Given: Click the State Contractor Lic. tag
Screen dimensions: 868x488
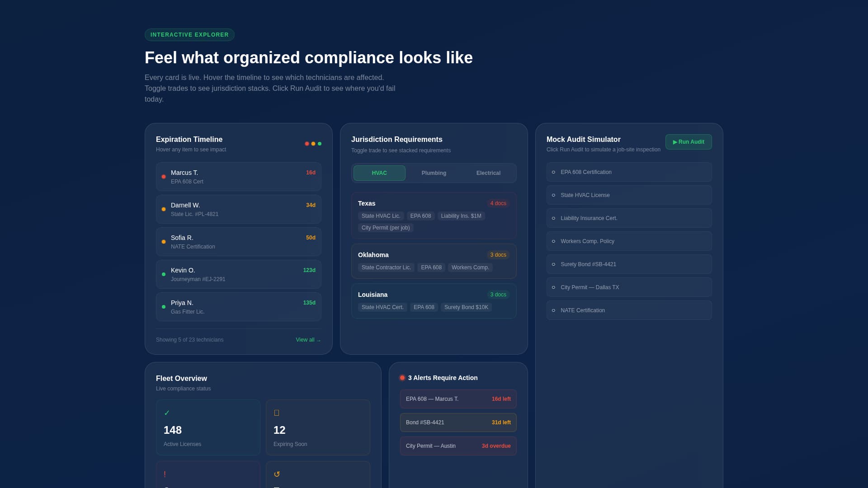Looking at the screenshot, I should tap(386, 267).
